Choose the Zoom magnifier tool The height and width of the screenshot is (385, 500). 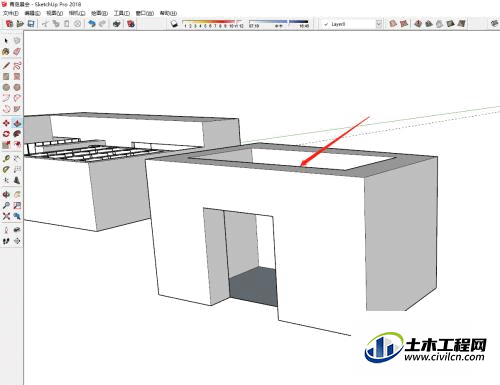(x=6, y=205)
